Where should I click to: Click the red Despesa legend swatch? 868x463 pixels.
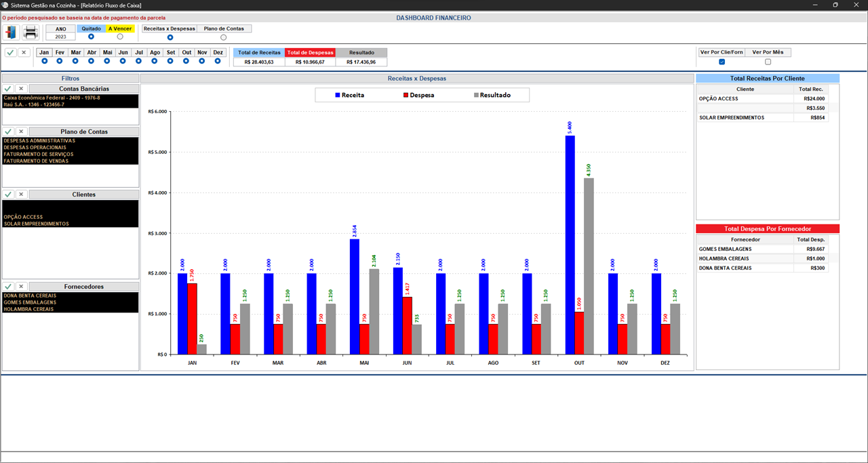(405, 95)
